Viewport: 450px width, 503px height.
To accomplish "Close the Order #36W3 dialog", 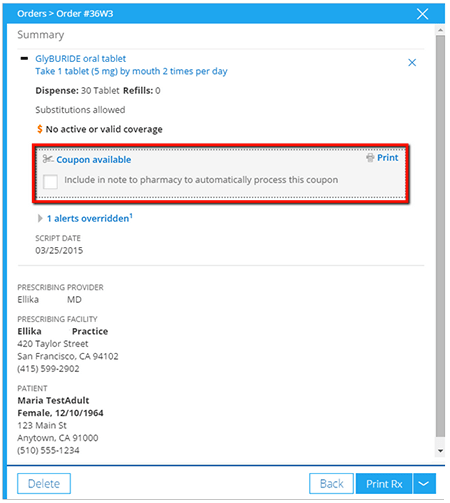I will (x=422, y=14).
